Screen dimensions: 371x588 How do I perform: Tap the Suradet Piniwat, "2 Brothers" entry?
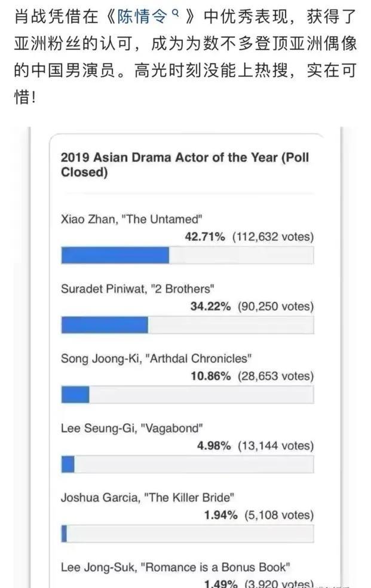(137, 289)
